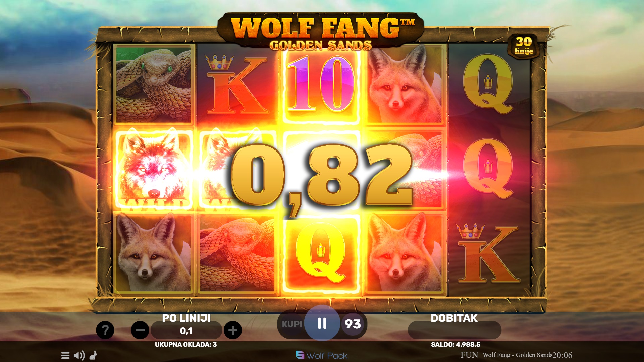
Task: Click the glowing wolf Wild symbol
Action: pos(154,170)
